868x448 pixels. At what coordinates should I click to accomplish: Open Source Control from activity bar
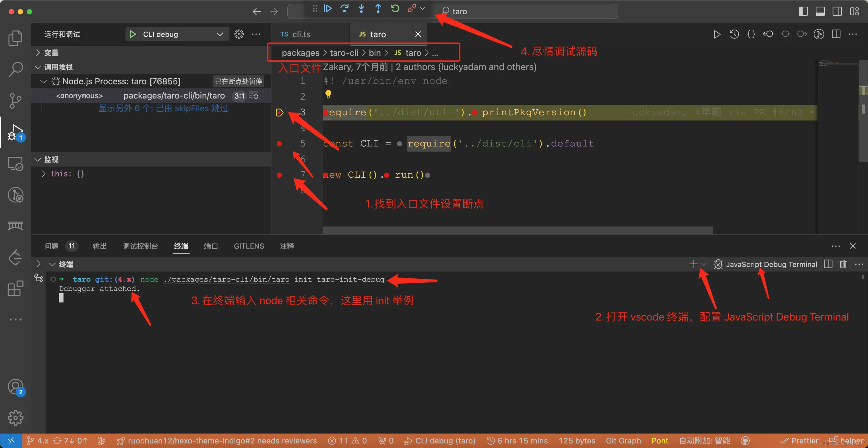tap(15, 100)
